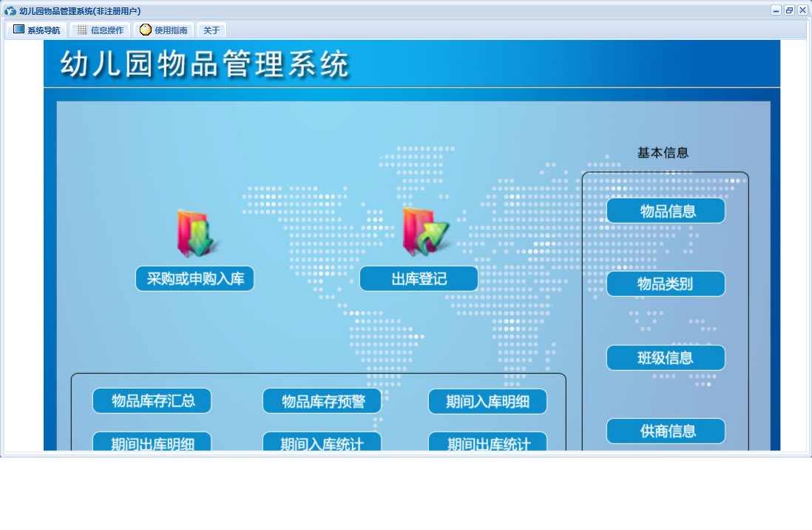
Task: Open the 期间入库统计 report
Action: [322, 441]
